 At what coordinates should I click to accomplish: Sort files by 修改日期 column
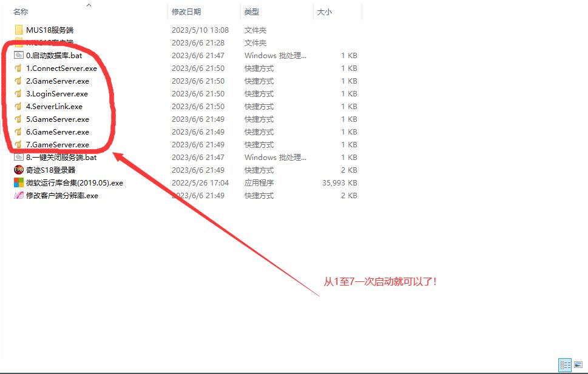[x=186, y=12]
